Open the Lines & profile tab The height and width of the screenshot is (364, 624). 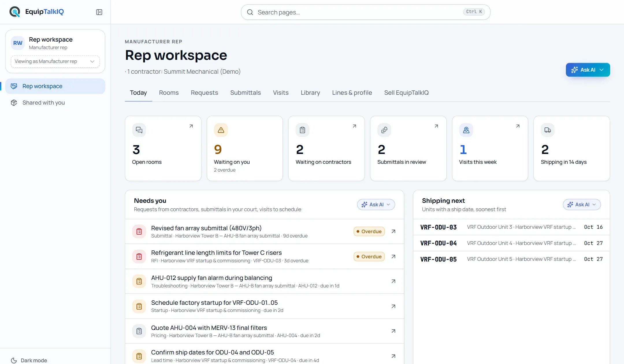(x=352, y=93)
